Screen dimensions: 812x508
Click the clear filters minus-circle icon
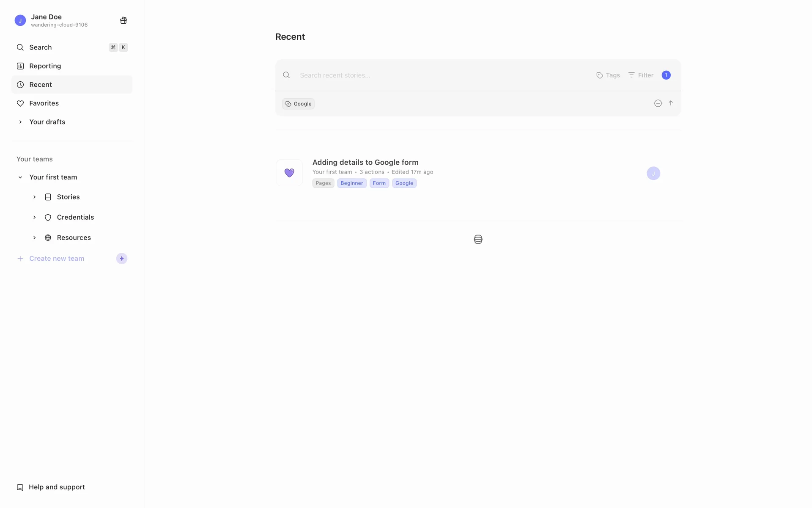(x=658, y=103)
